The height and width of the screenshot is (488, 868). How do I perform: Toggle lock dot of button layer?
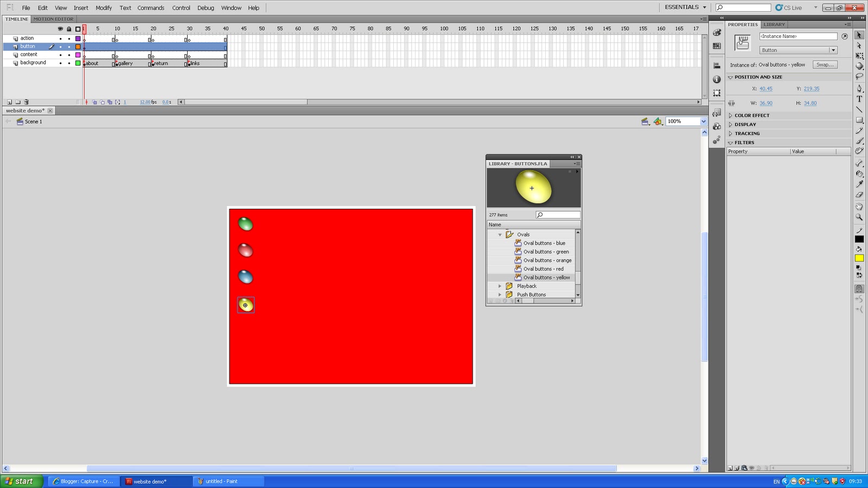click(x=69, y=47)
